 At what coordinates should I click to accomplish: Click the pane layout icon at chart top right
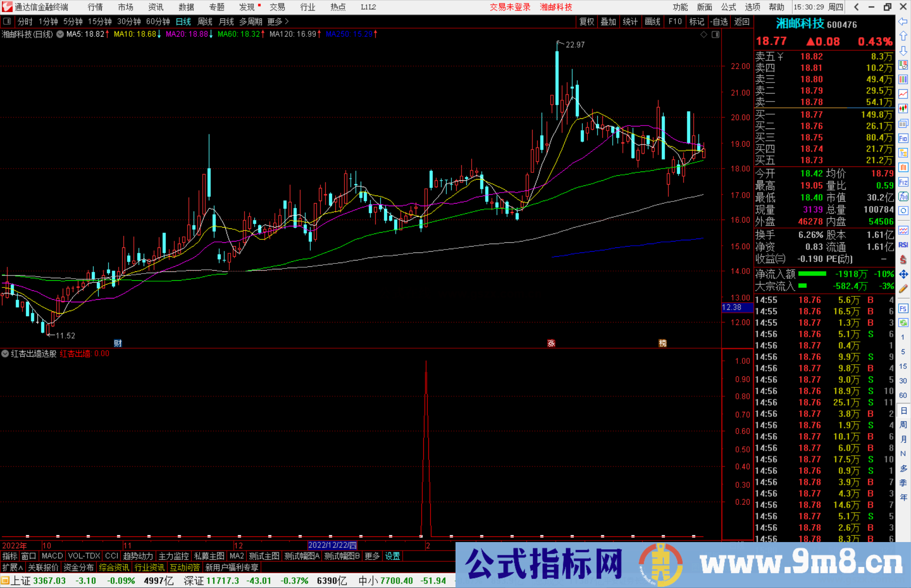click(x=715, y=35)
